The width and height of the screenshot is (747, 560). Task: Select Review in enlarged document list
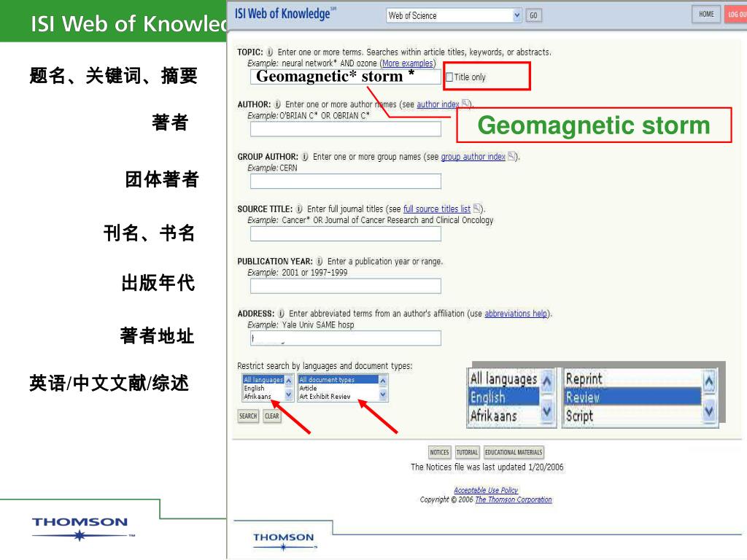pos(632,397)
